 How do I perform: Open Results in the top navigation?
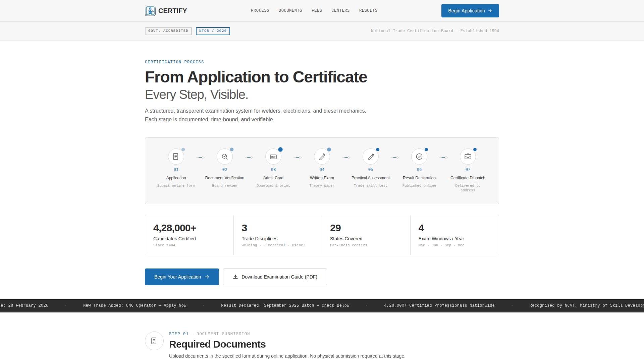[x=368, y=10]
